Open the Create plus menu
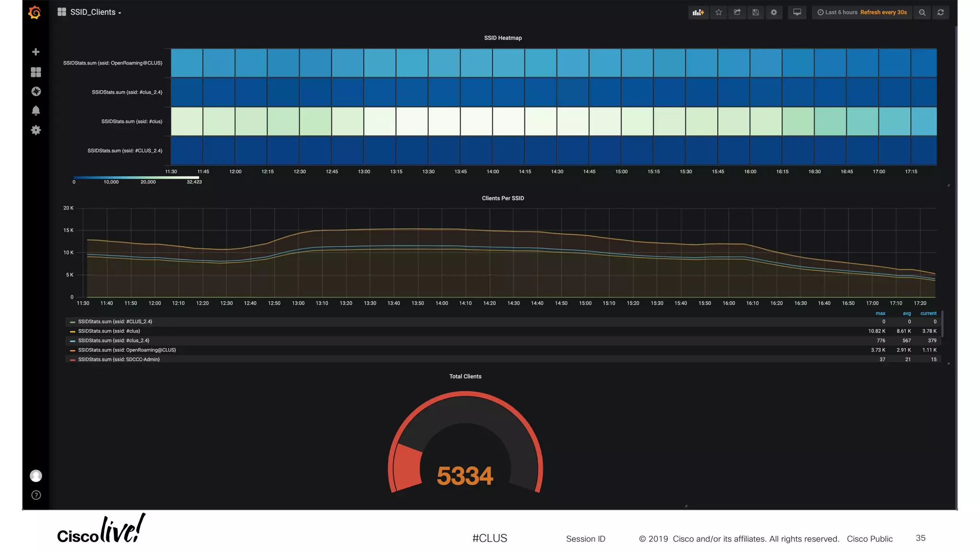This screenshot has width=980, height=551. click(x=35, y=52)
